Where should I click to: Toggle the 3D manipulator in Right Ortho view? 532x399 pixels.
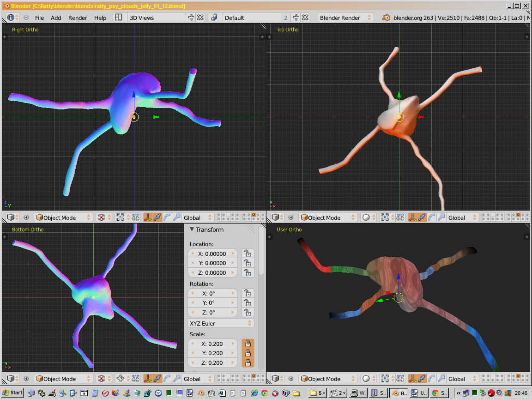148,218
